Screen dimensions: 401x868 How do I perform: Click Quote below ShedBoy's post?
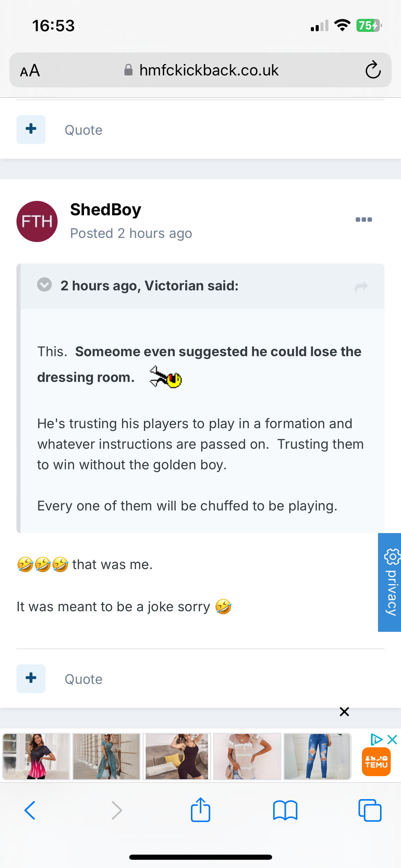(84, 679)
